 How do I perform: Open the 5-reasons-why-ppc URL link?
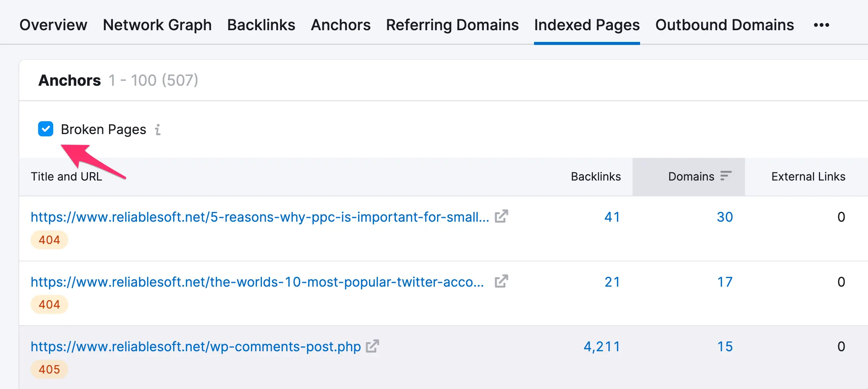point(260,217)
